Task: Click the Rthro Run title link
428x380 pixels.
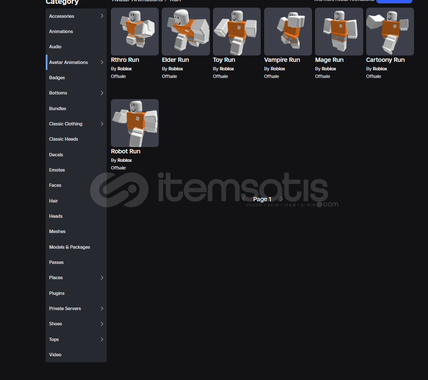Action: click(x=125, y=60)
